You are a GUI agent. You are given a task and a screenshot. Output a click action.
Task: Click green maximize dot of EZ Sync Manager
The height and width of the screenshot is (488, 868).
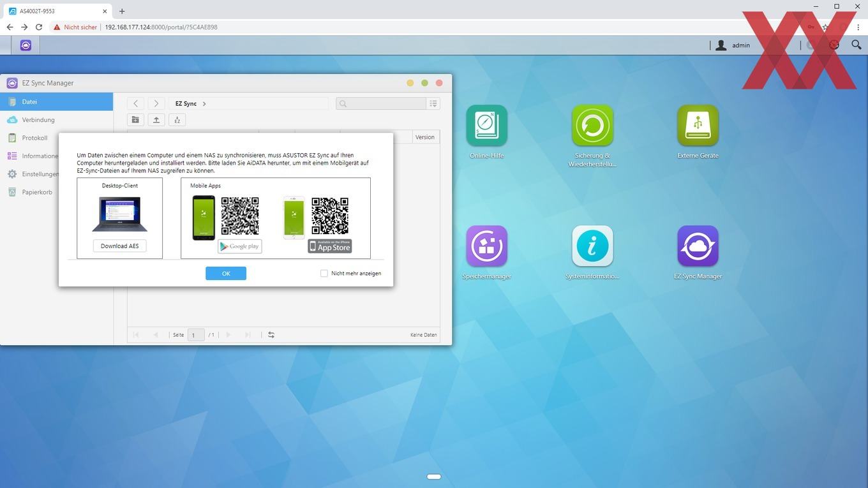[x=424, y=83]
